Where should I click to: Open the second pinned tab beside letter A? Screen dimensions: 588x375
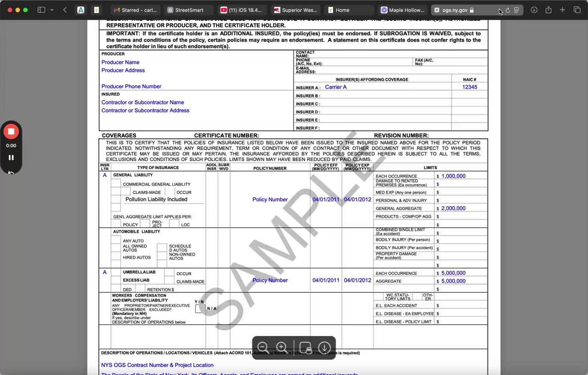point(96,10)
